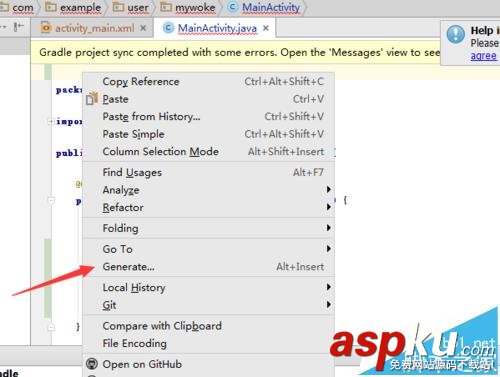Click the activity_main.xml file icon
The width and height of the screenshot is (500, 377).
tap(46, 28)
